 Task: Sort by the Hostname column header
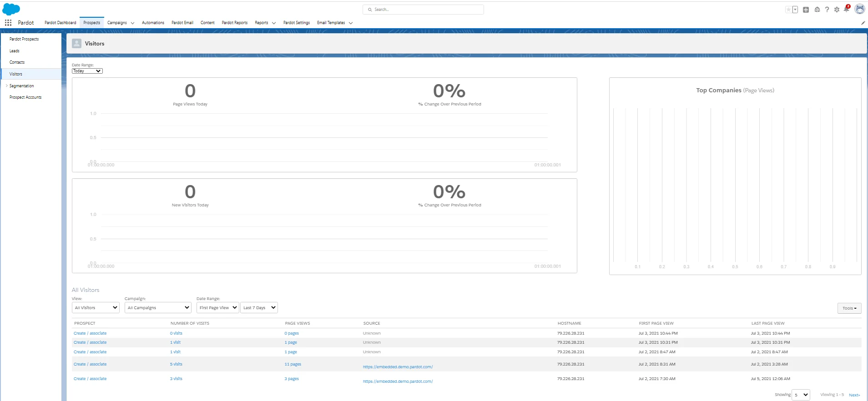(570, 323)
